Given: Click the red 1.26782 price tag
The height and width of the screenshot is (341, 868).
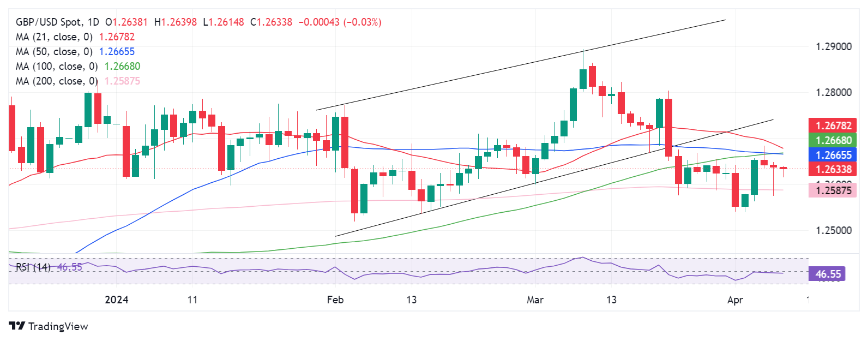Looking at the screenshot, I should pos(833,125).
